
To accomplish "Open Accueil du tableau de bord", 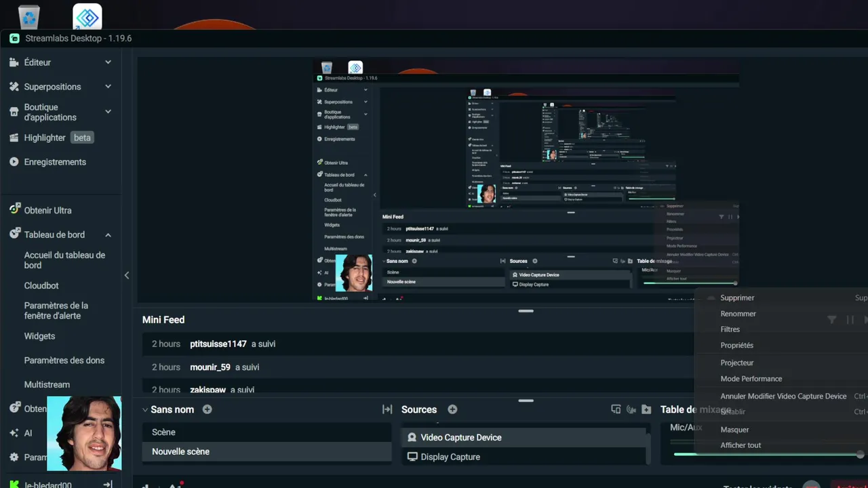I will [x=64, y=260].
